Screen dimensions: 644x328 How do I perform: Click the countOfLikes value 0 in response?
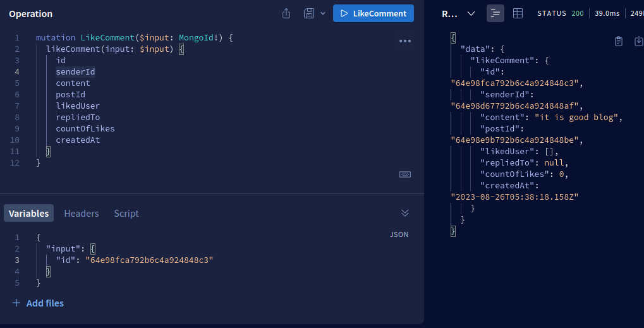tap(561, 174)
